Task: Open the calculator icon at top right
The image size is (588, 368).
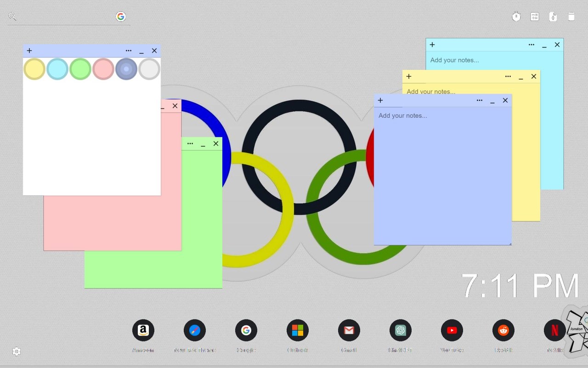Action: [x=535, y=17]
